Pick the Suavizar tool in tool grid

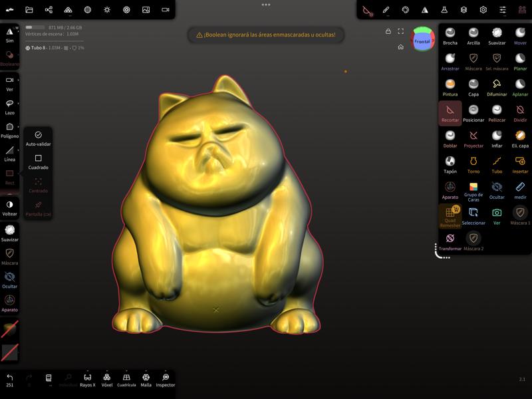(x=497, y=37)
